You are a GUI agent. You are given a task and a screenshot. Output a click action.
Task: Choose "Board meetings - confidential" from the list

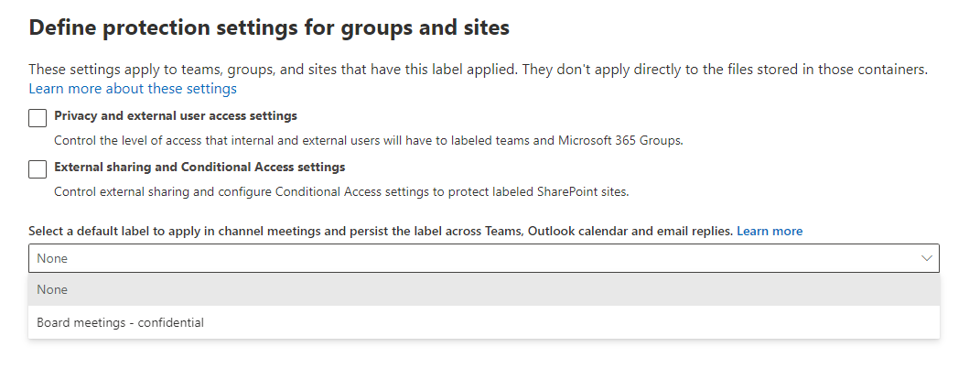(x=120, y=322)
